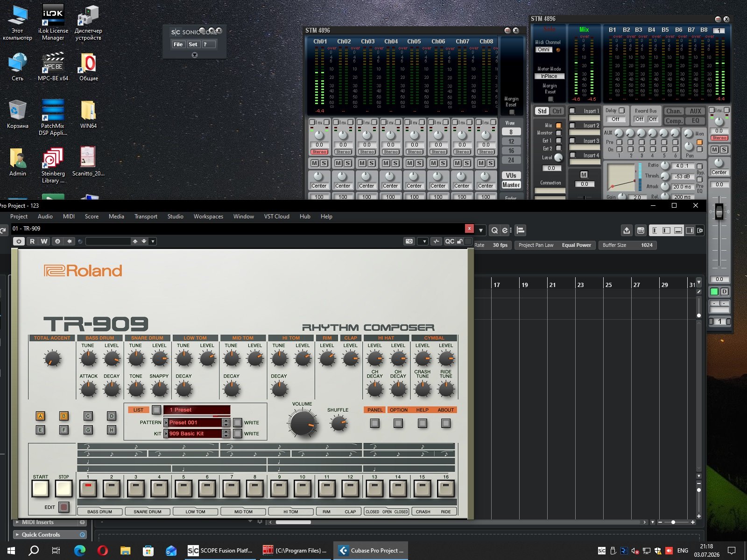The height and width of the screenshot is (560, 747).
Task: Select pattern bank B on TR-909
Action: click(x=64, y=416)
